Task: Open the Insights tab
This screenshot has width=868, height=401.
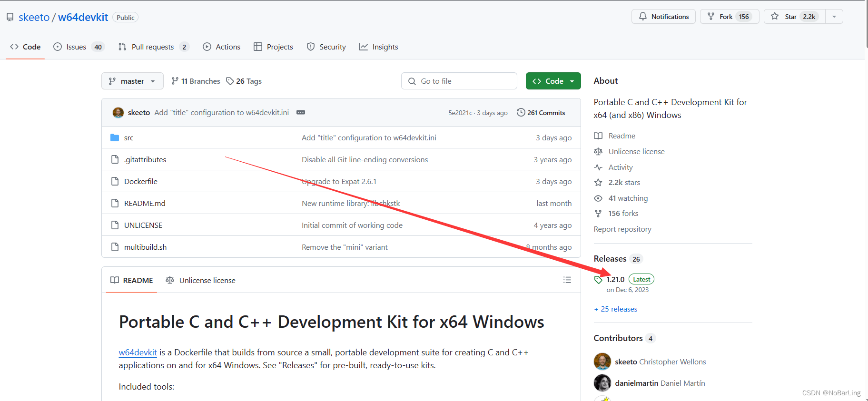Action: (x=379, y=47)
